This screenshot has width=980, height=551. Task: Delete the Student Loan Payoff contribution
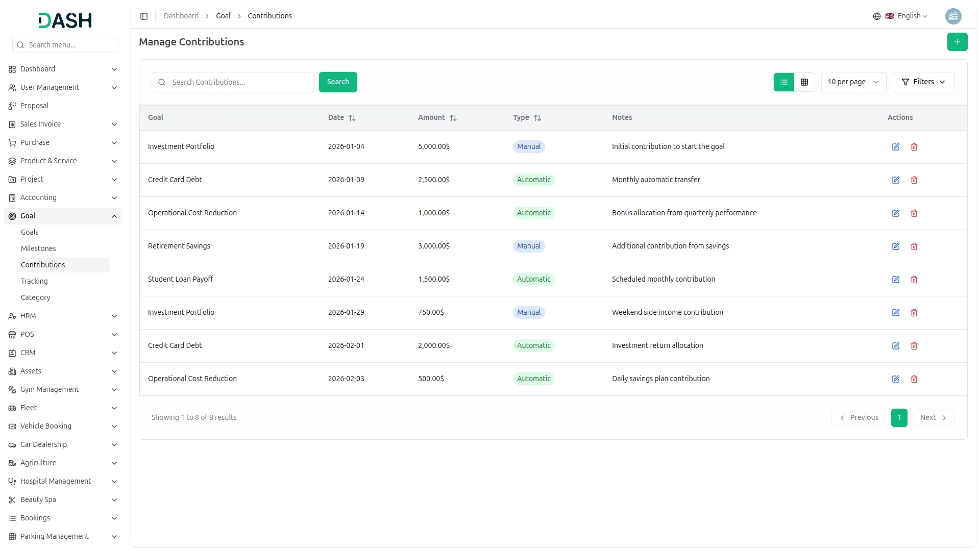[914, 280]
